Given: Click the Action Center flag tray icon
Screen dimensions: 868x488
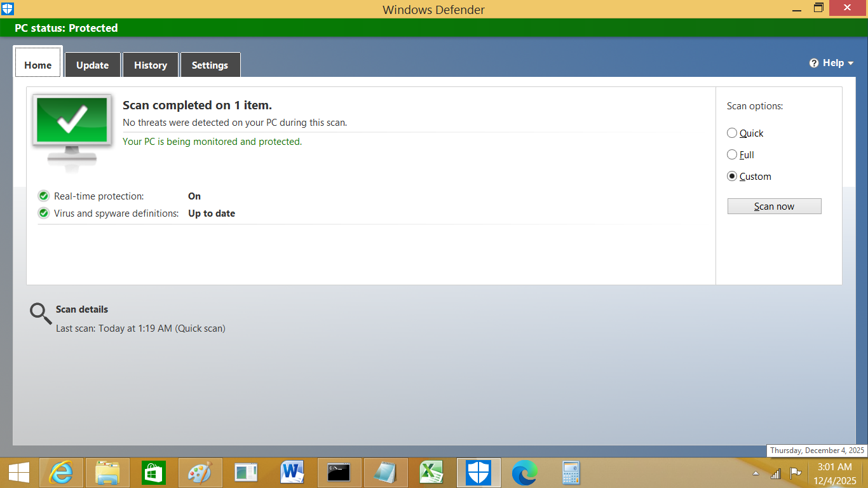Looking at the screenshot, I should pos(795,473).
